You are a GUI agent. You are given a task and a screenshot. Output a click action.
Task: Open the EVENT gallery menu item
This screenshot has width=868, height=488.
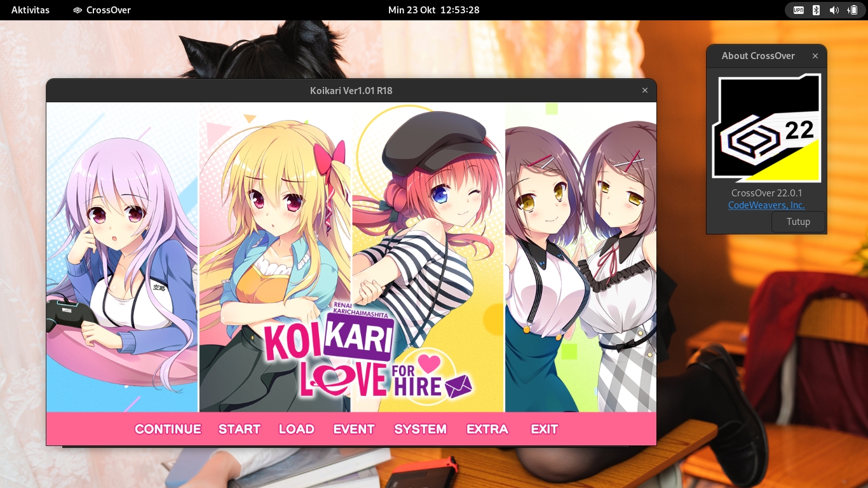coord(354,429)
